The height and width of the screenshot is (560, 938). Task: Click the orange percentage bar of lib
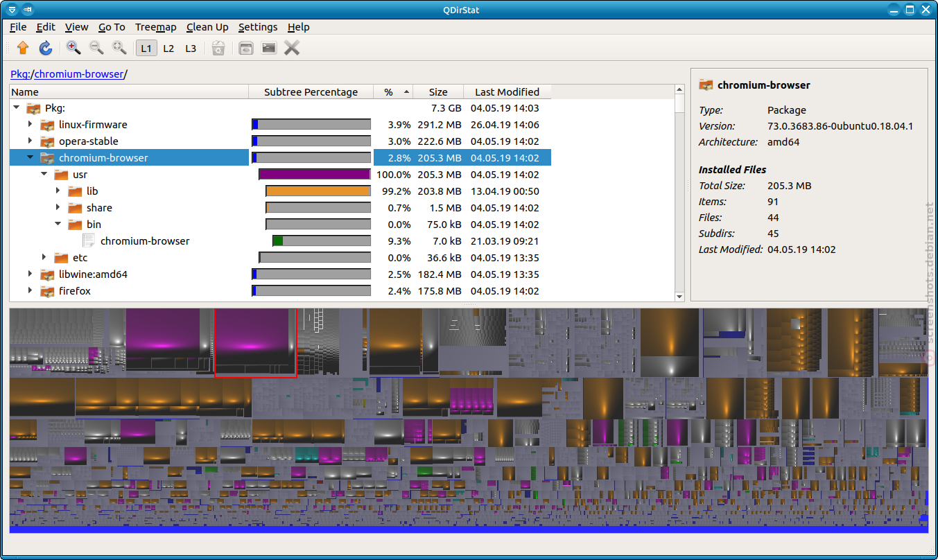tap(318, 191)
